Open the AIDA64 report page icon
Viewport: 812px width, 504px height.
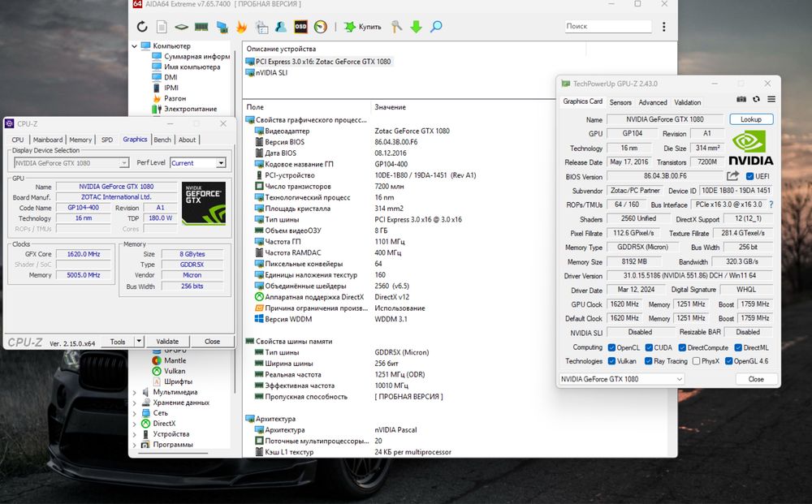pos(162,27)
